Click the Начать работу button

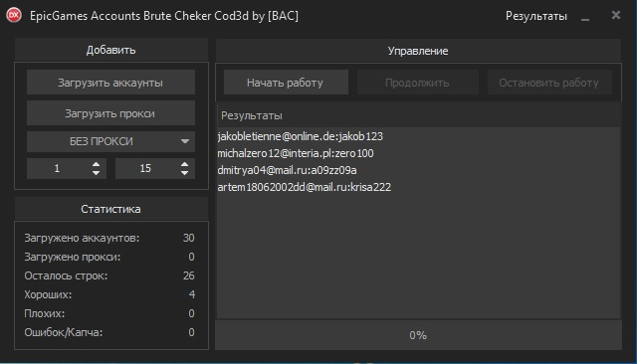click(x=286, y=83)
